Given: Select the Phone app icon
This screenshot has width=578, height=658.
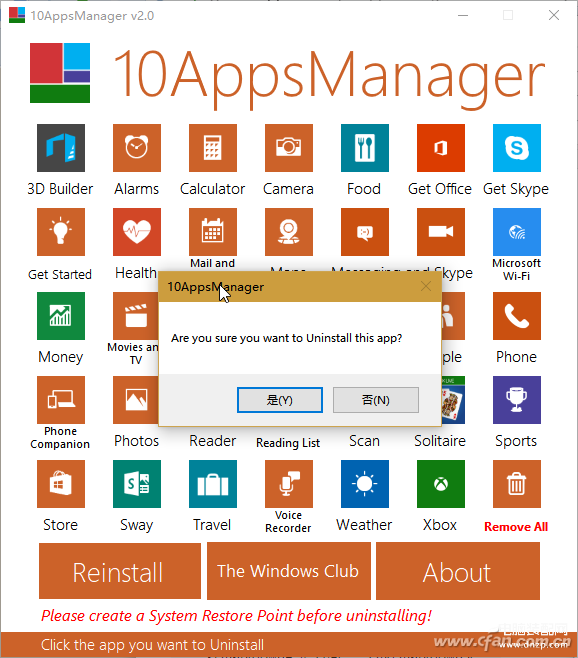Looking at the screenshot, I should click(x=517, y=316).
